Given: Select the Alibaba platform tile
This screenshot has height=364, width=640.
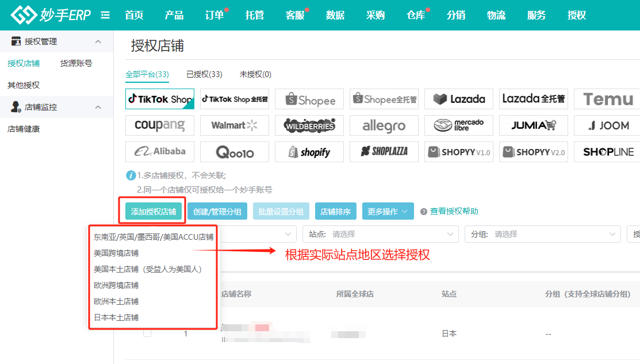Looking at the screenshot, I should click(160, 152).
